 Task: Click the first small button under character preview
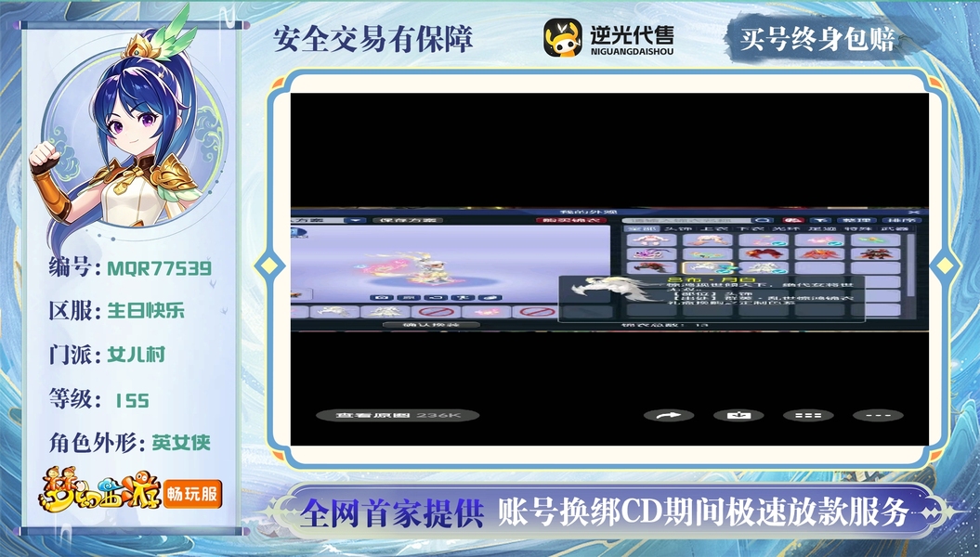tap(382, 298)
